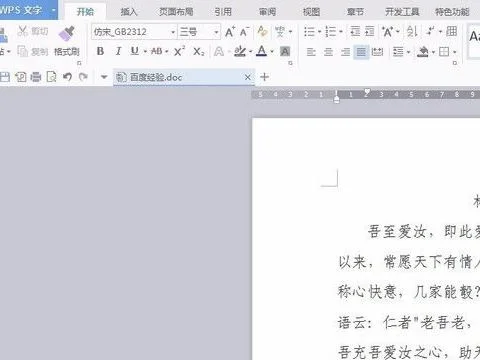Click the Chinese layout A icon

(387, 32)
